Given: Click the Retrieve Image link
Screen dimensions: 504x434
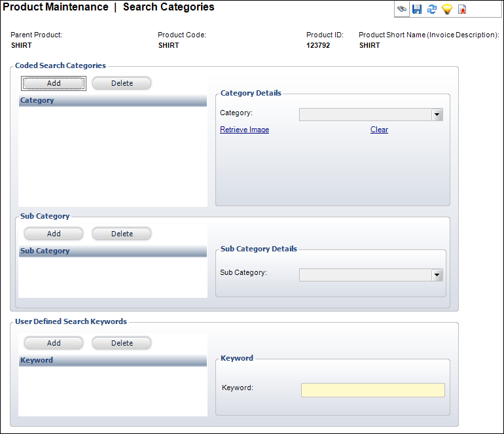Looking at the screenshot, I should [245, 130].
